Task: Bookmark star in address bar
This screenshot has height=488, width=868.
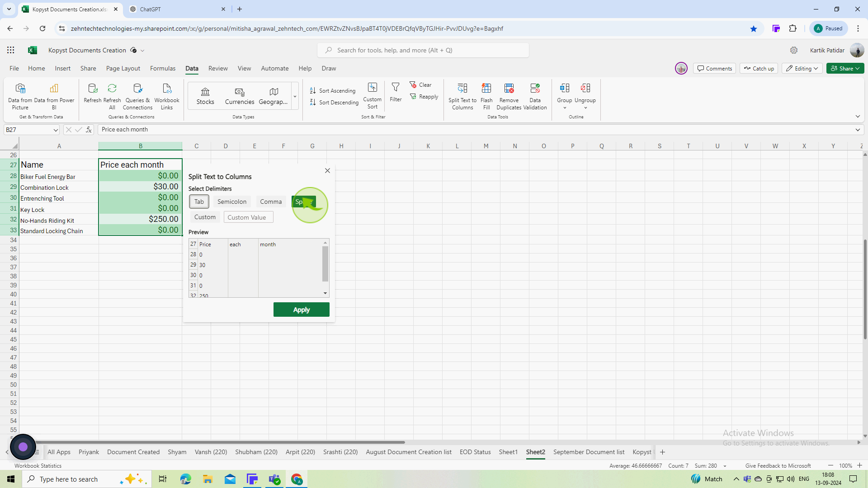Action: [754, 28]
